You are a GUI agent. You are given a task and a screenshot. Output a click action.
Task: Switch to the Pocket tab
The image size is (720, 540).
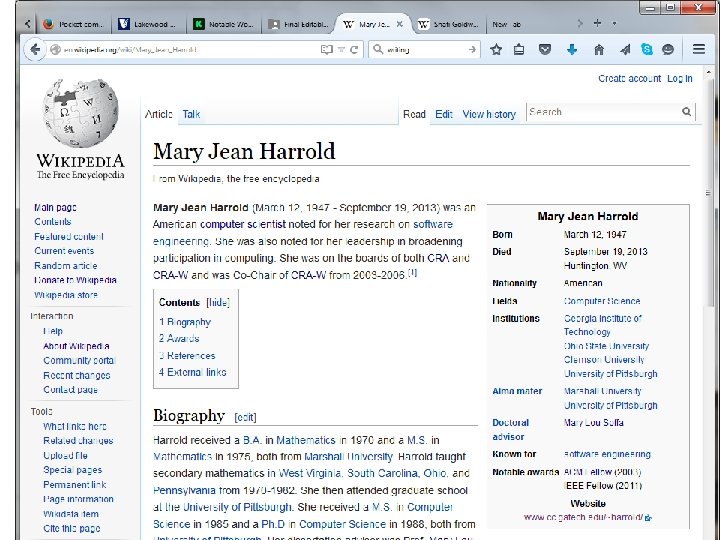[73, 24]
